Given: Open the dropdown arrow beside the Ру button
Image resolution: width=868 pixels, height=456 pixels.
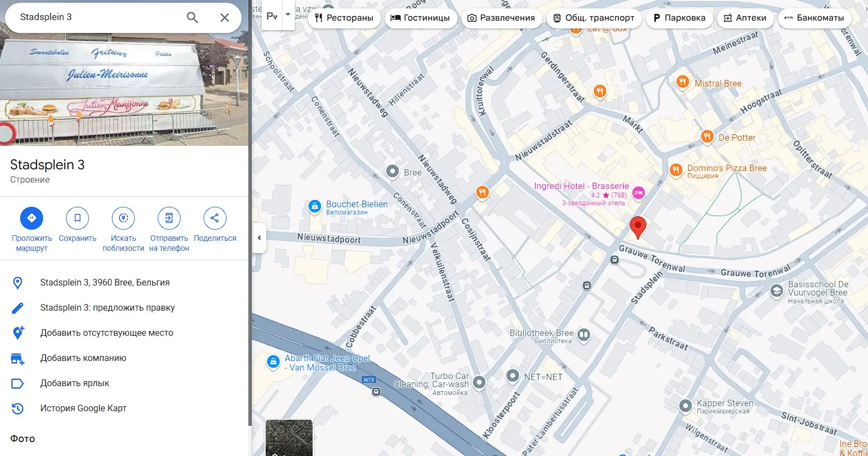Looking at the screenshot, I should click(288, 15).
